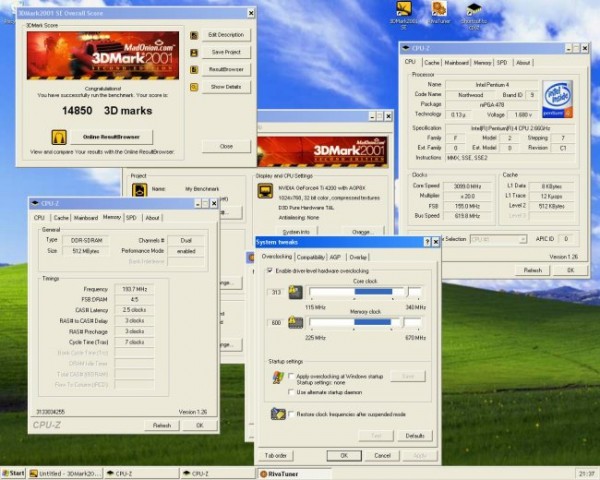This screenshot has height=480, width=600.
Task: Open the About tab in CPU-Z memory window
Action: tap(152, 218)
